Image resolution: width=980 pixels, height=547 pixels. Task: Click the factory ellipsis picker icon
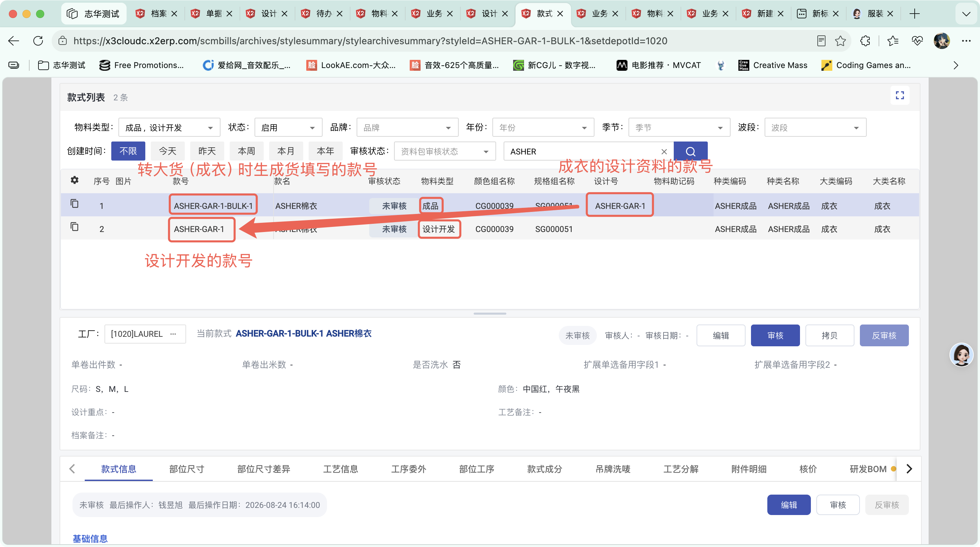(x=173, y=334)
